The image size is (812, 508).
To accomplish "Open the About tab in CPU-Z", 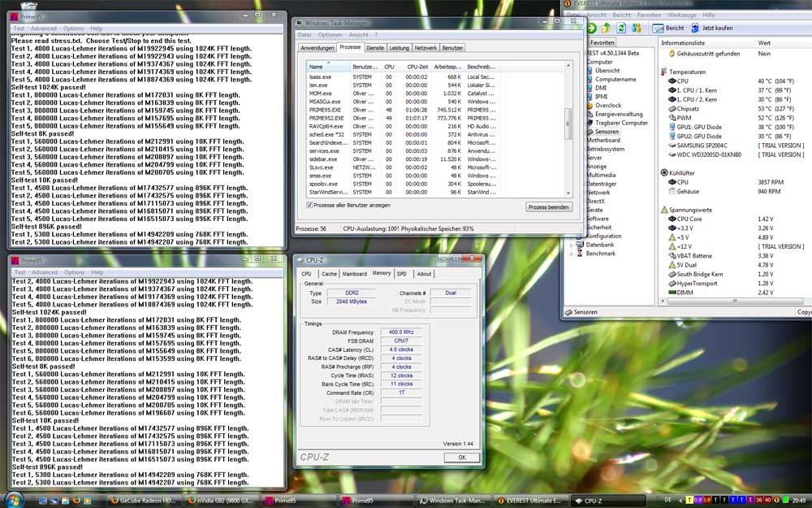I will [424, 274].
